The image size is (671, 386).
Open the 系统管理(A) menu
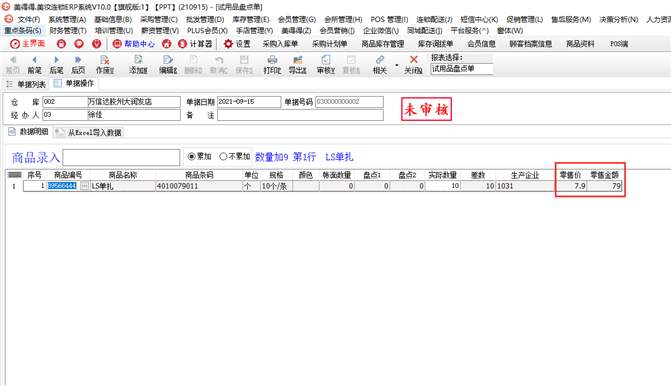[67, 20]
